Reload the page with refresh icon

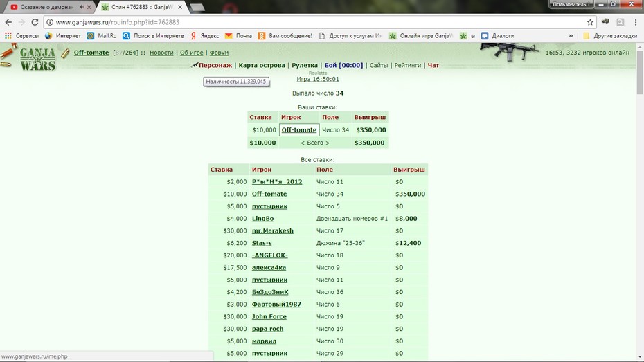click(35, 22)
